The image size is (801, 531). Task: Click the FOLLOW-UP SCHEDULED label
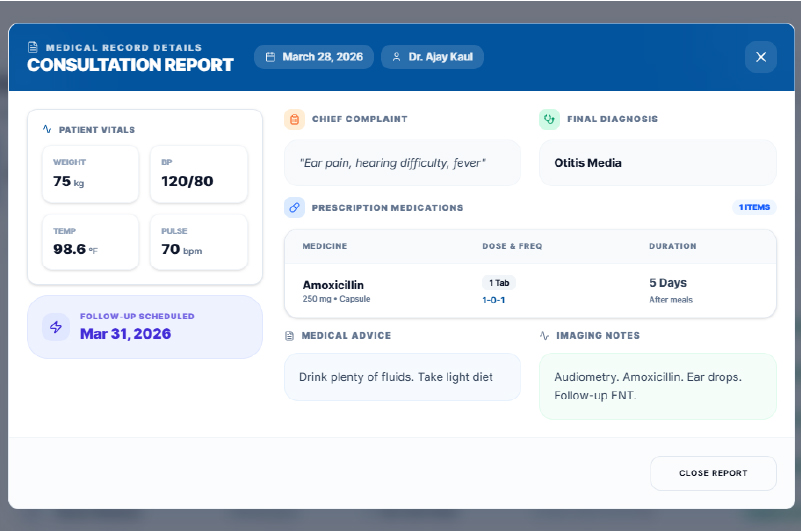click(137, 316)
